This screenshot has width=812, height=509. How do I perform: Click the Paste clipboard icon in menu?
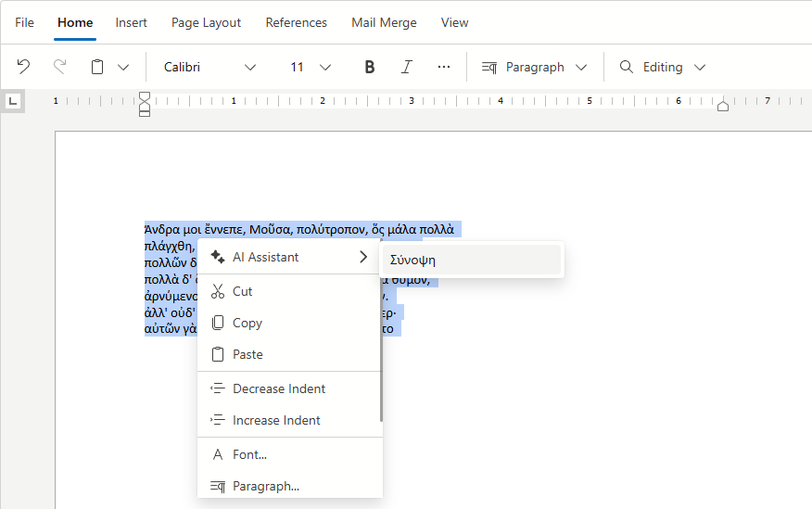(x=218, y=354)
